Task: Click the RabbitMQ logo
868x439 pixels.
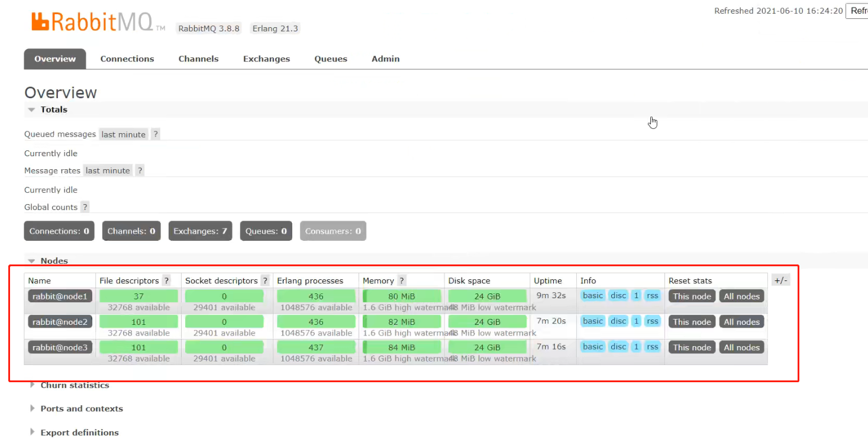Action: click(99, 21)
